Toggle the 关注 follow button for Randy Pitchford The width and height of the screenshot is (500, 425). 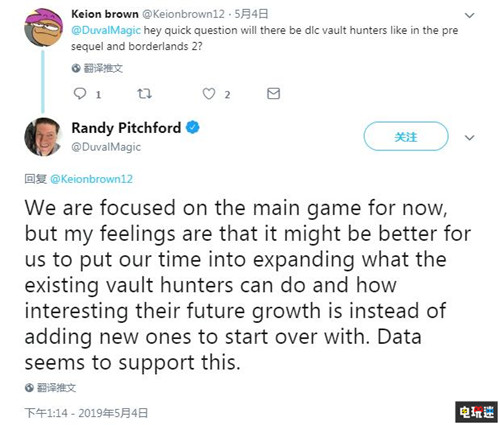tap(406, 136)
